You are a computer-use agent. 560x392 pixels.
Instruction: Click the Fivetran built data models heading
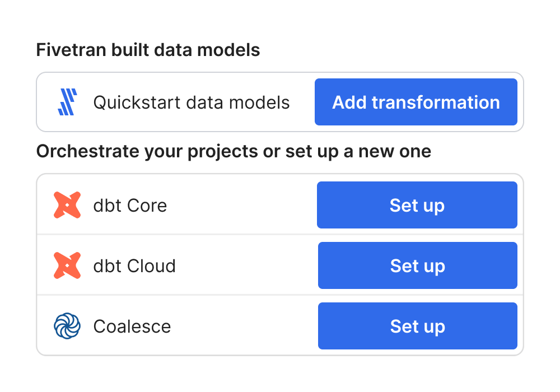[148, 50]
